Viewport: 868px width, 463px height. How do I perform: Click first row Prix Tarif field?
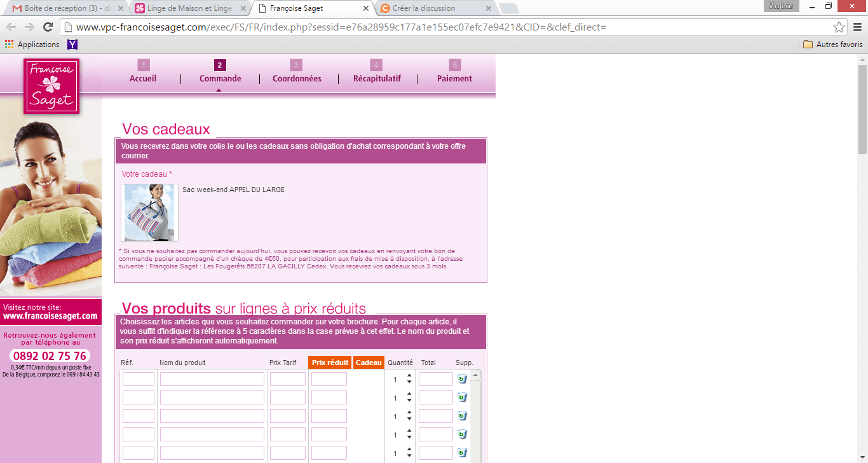click(288, 379)
